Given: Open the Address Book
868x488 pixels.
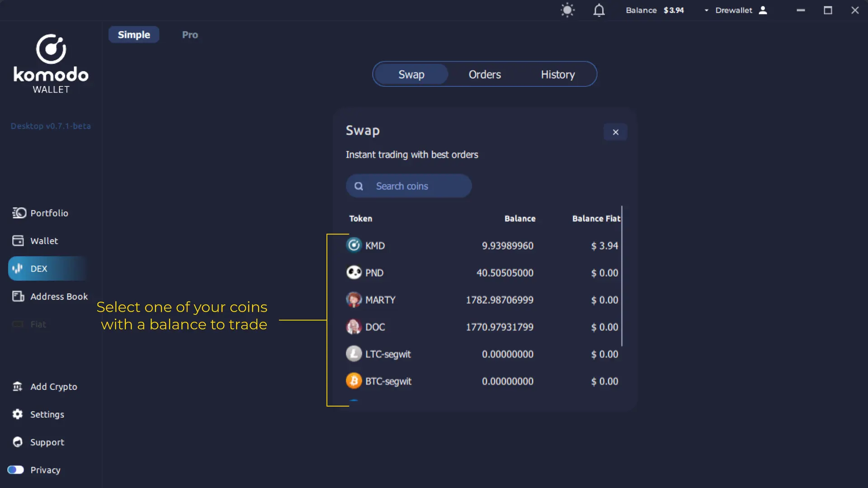Looking at the screenshot, I should [x=59, y=296].
